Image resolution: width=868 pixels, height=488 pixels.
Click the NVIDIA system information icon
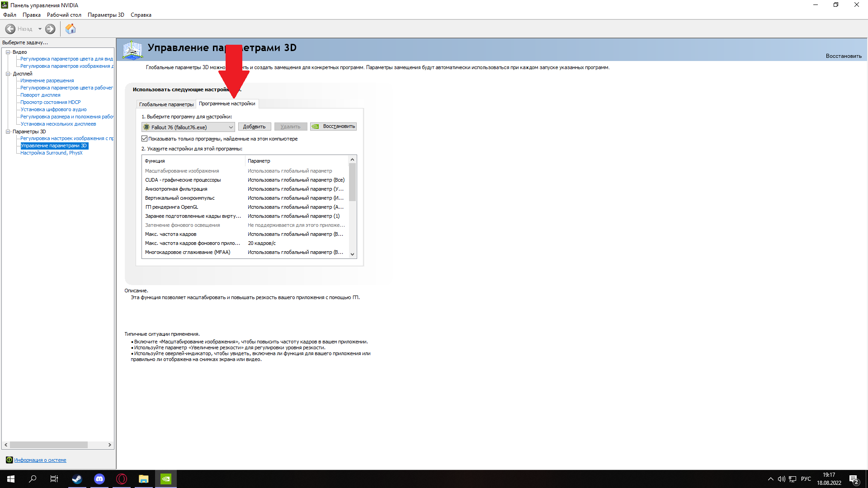pyautogui.click(x=9, y=460)
